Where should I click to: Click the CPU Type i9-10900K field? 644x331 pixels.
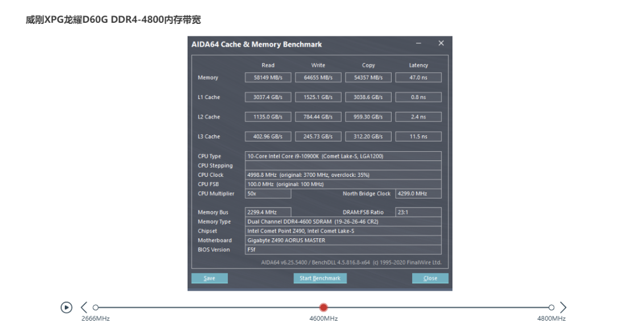(343, 156)
